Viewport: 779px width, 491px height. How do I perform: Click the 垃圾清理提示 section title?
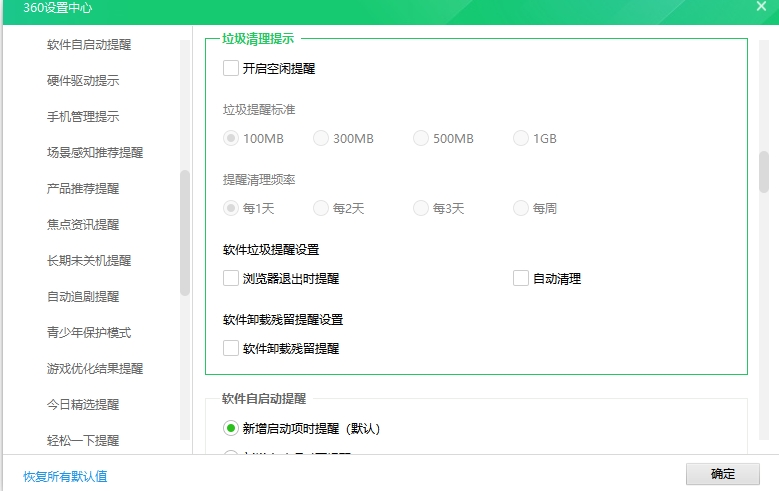258,39
